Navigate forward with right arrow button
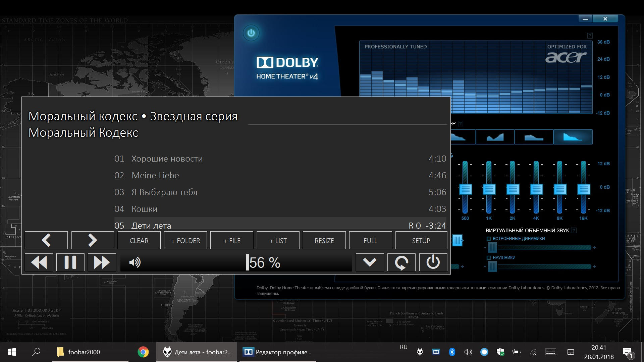 point(93,240)
